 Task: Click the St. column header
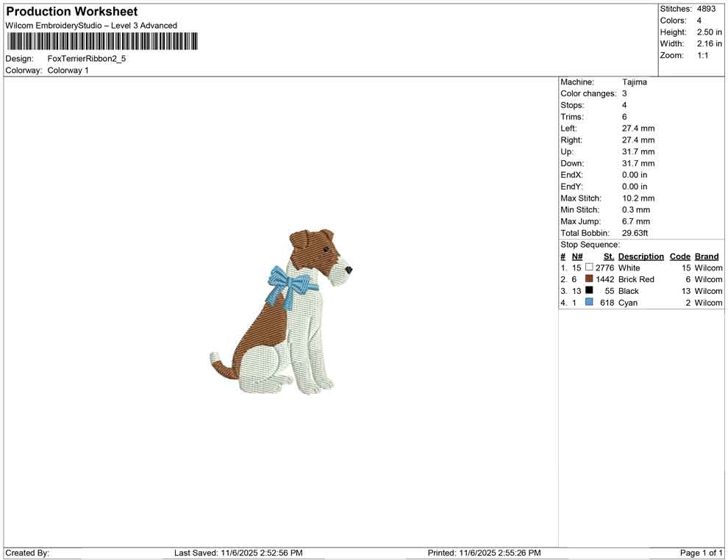click(x=608, y=256)
